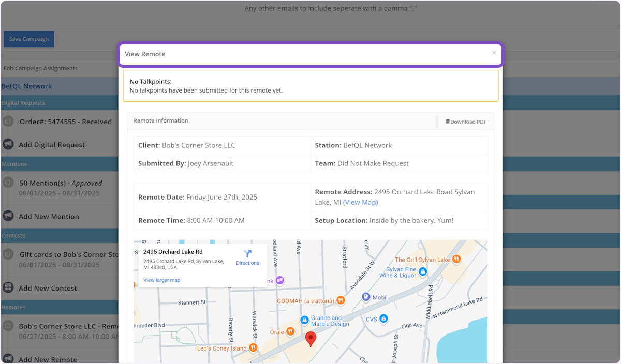The width and height of the screenshot is (621, 364).
Task: Click the Add New Remote microphone icon
Action: [x=7, y=358]
